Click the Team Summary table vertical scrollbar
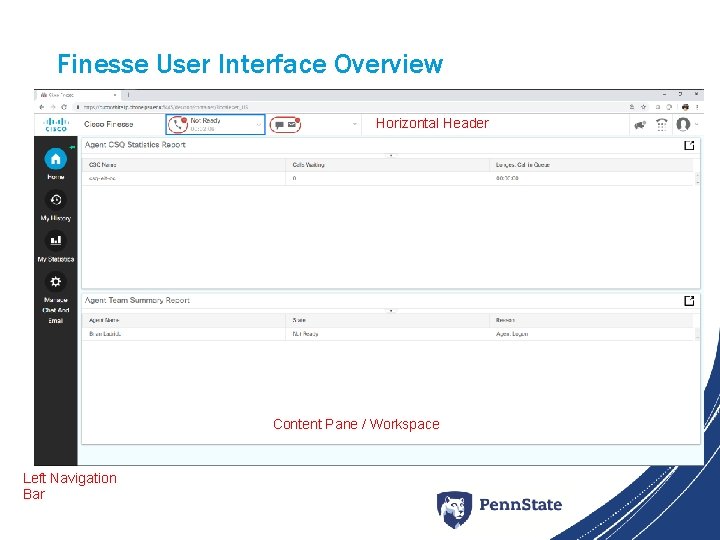The width and height of the screenshot is (720, 540). (x=698, y=334)
